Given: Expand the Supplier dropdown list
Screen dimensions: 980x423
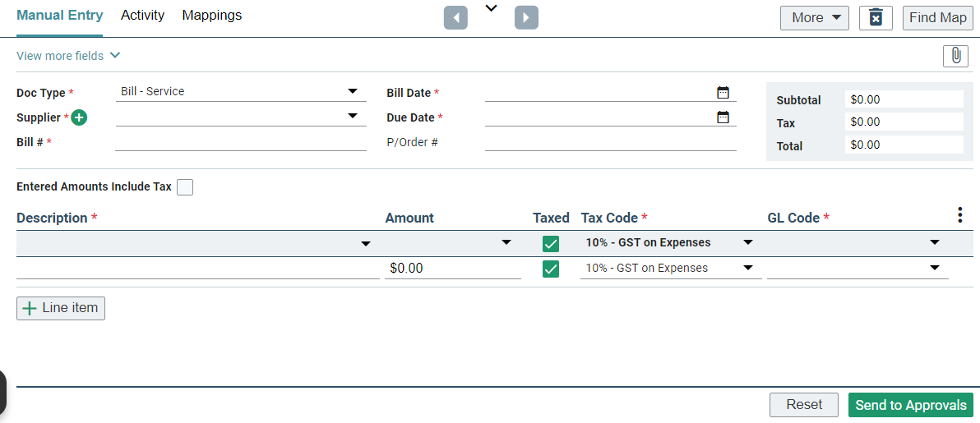Looking at the screenshot, I should 353,116.
